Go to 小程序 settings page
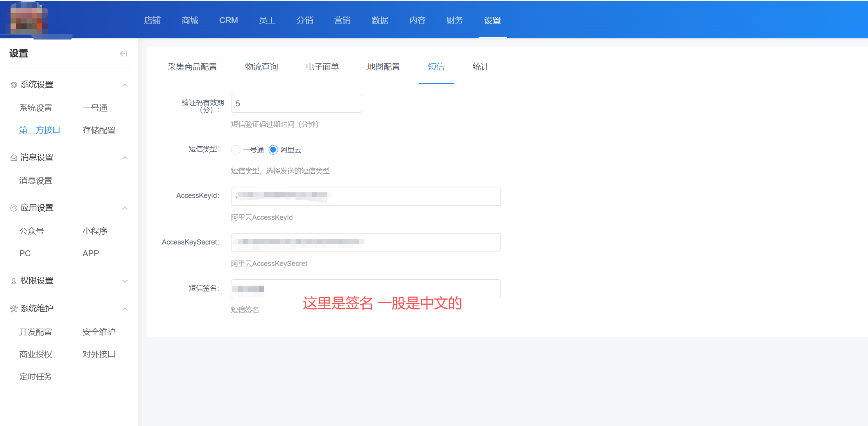Screen dimensions: 868x426 [x=95, y=231]
